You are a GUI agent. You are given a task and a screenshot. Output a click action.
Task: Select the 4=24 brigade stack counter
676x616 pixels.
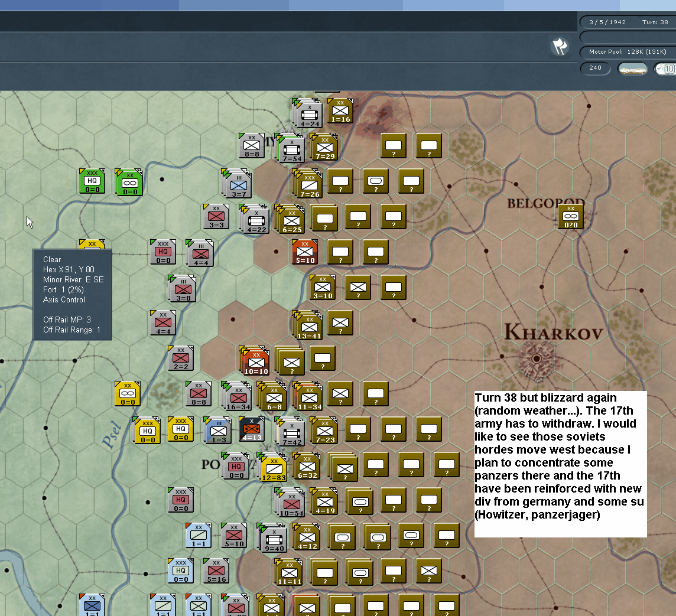308,113
